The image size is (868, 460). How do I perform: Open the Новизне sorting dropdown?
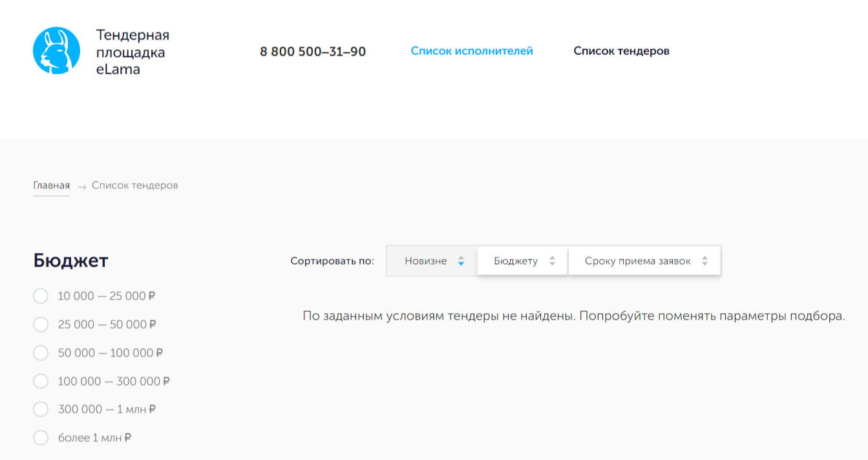coord(426,261)
